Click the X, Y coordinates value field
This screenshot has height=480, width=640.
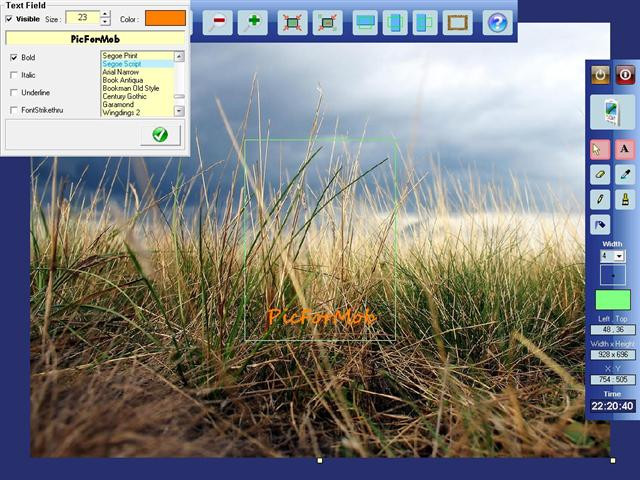(x=613, y=380)
